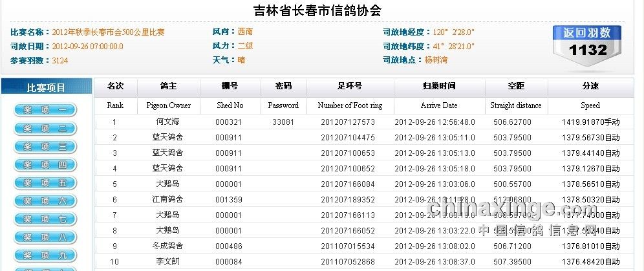Select 奖项五 from the sidebar

(x=45, y=183)
